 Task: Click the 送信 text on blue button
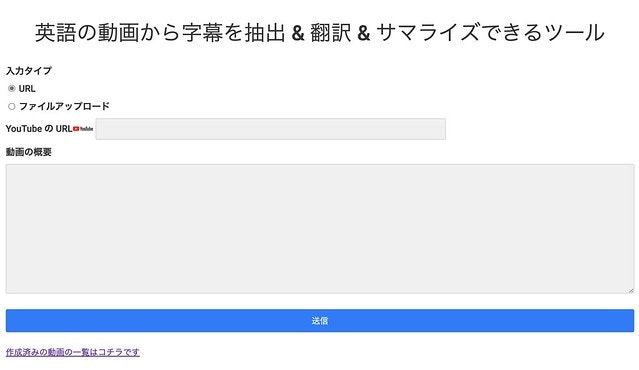320,321
